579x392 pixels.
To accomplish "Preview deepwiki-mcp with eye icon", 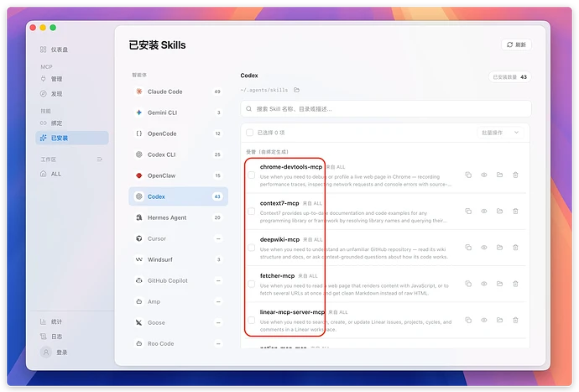I will coord(483,248).
